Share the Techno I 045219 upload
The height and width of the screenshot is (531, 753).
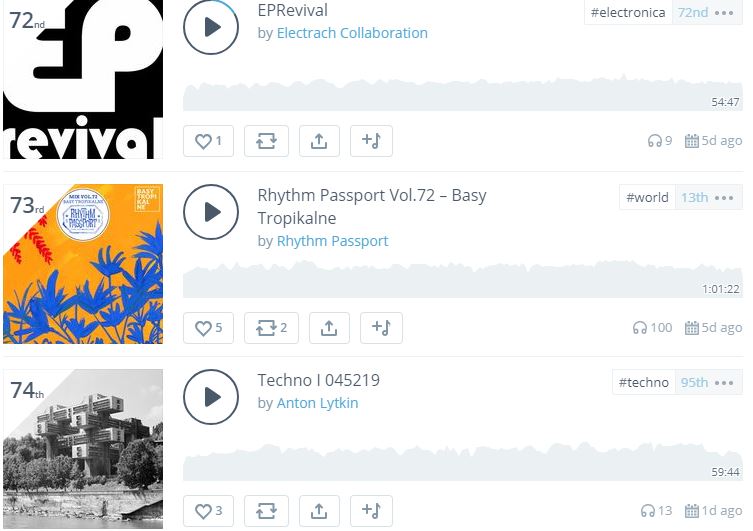pyautogui.click(x=319, y=511)
